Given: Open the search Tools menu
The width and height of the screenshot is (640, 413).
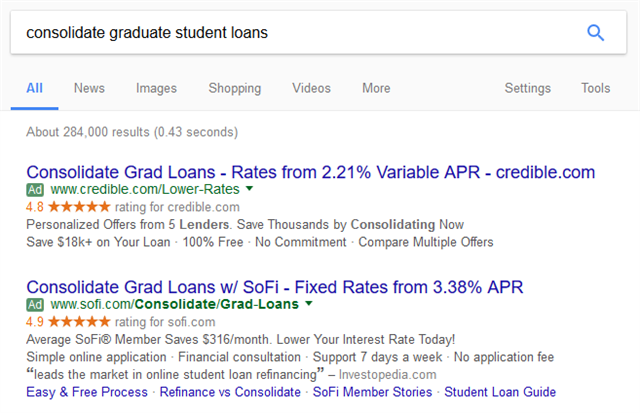Looking at the screenshot, I should [x=596, y=88].
